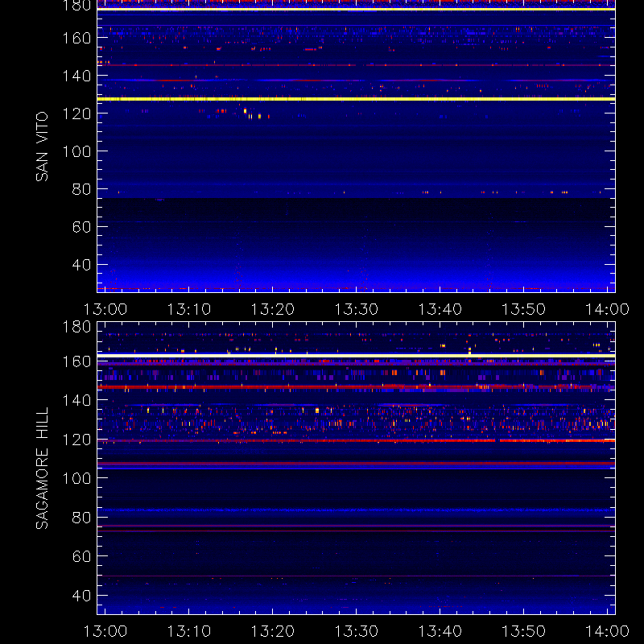Select the 80 tick label on San Vito plot
644x644 pixels.
point(81,189)
